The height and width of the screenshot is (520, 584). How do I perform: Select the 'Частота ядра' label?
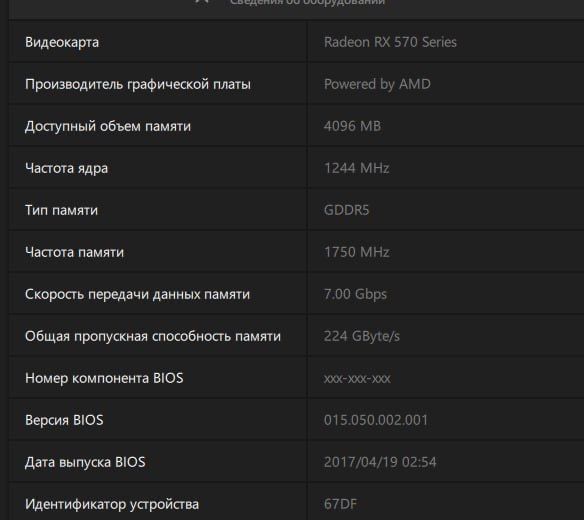(x=66, y=169)
